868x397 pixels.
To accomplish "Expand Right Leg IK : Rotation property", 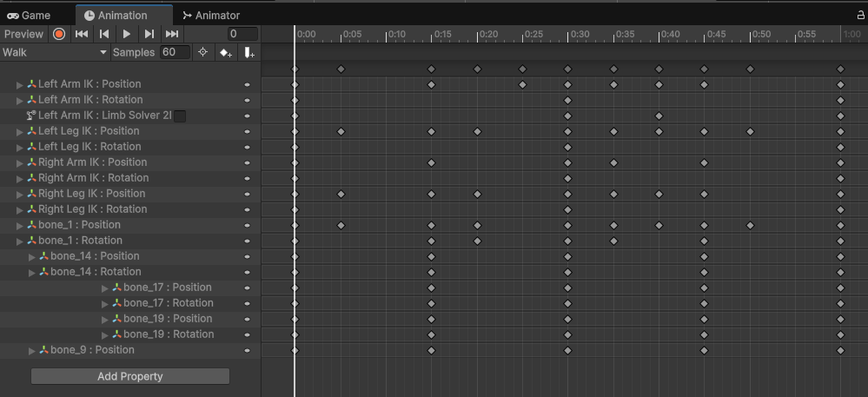I will click(20, 210).
